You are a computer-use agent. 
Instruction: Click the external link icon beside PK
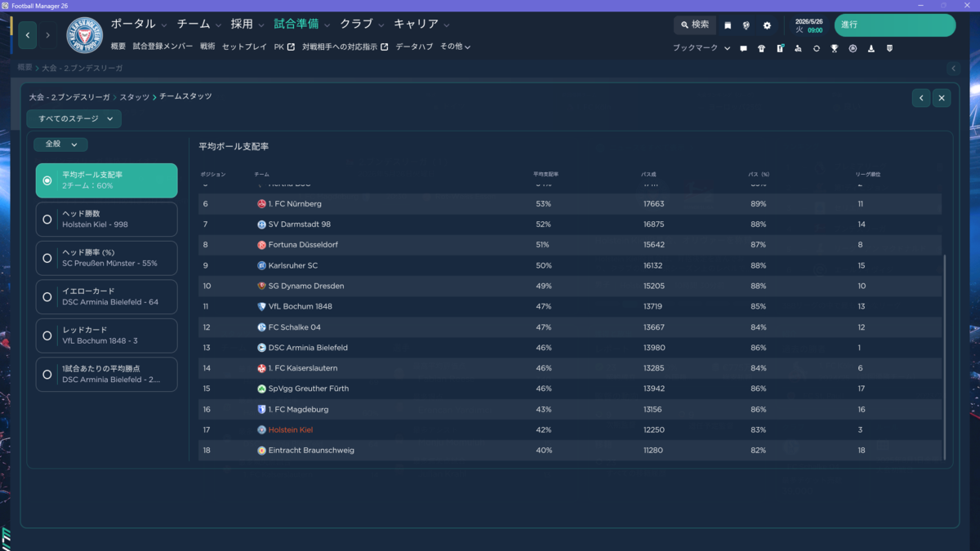(x=291, y=47)
